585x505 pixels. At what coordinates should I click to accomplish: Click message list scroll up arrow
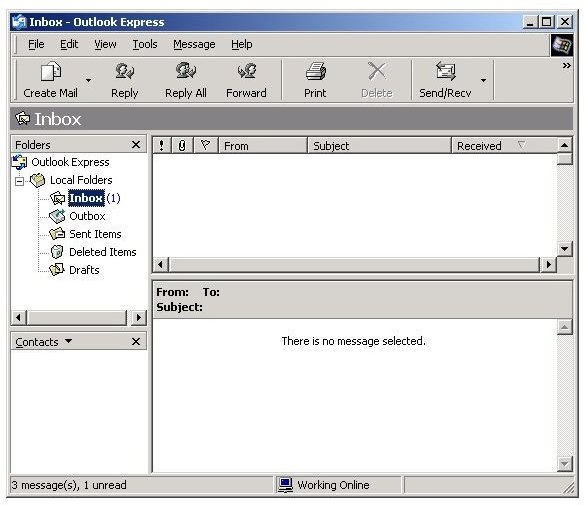click(565, 145)
